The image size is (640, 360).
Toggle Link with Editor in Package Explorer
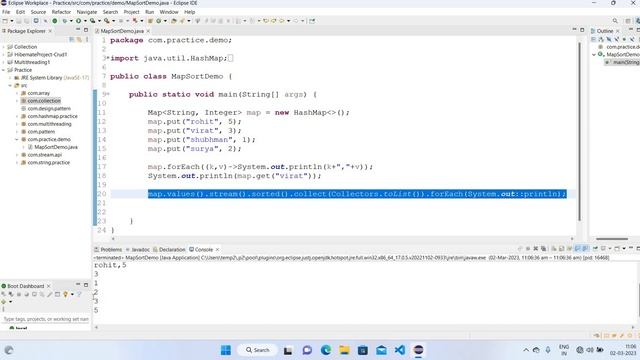tap(79, 40)
